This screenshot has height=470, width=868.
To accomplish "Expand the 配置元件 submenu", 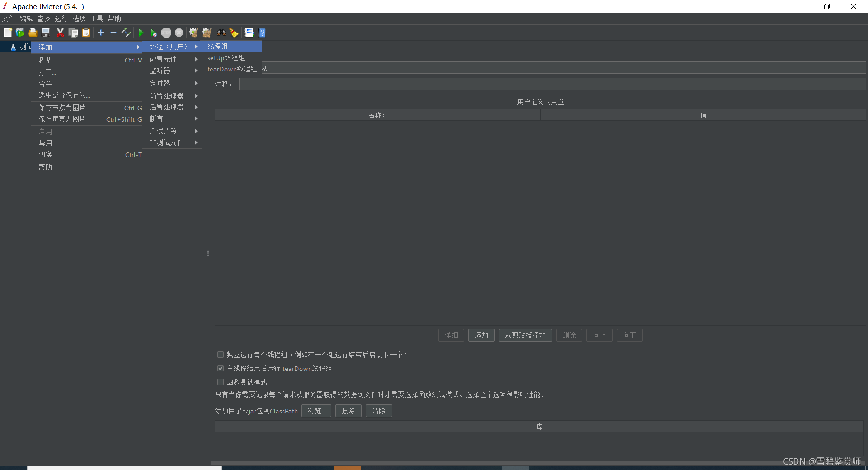I will point(172,59).
